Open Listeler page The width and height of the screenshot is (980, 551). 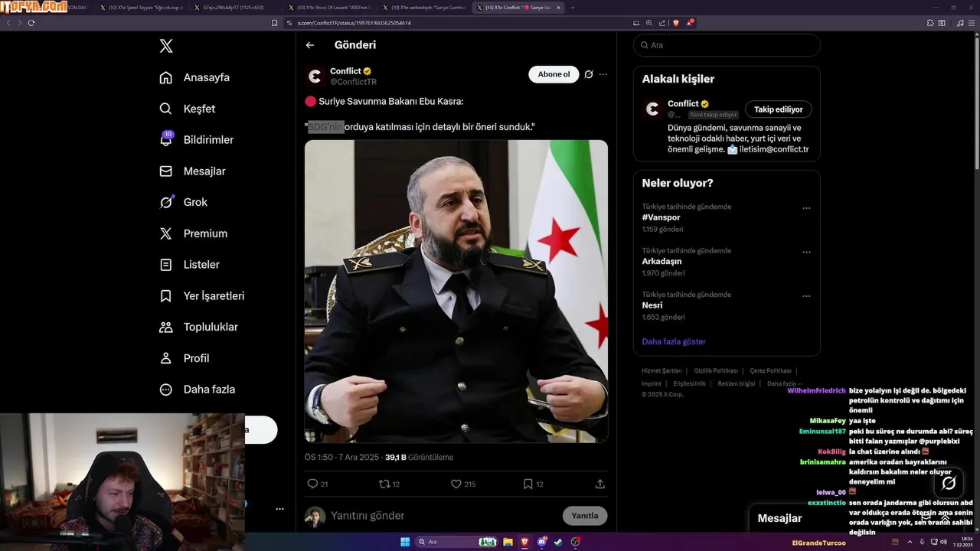189,265
